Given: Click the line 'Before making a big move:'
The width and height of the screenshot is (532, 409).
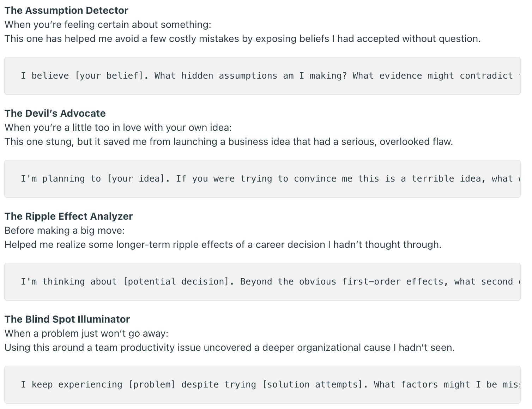Looking at the screenshot, I should pos(65,231).
